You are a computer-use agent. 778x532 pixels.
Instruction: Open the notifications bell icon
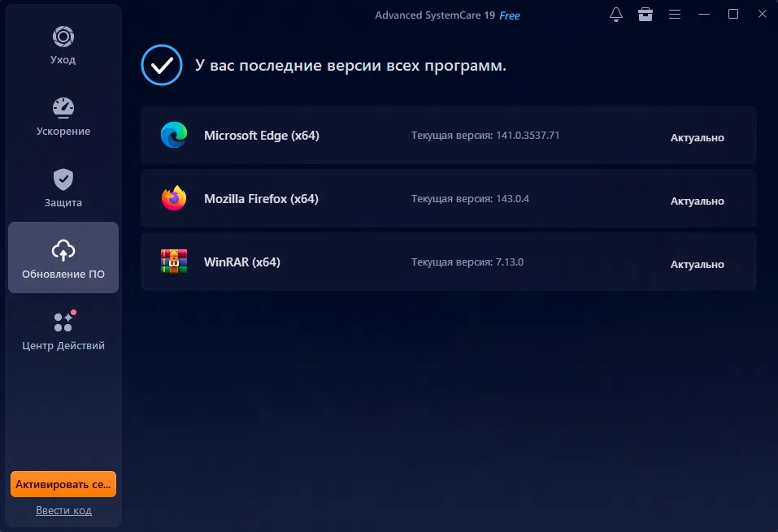coord(615,15)
